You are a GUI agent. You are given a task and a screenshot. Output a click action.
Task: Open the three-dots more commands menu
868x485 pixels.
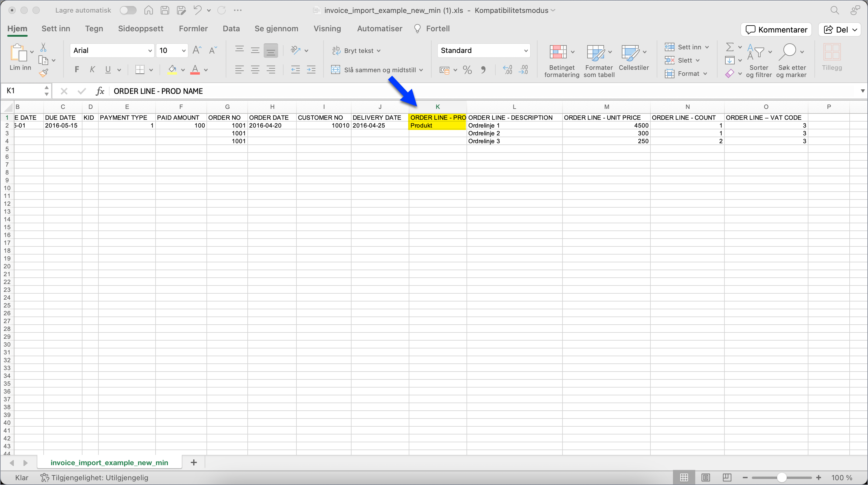point(237,11)
